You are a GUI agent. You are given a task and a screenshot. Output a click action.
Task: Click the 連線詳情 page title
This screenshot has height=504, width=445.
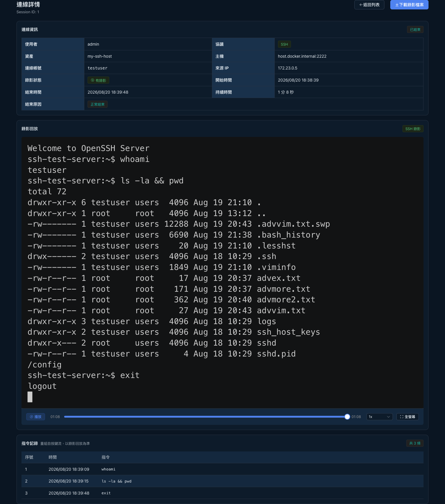pyautogui.click(x=28, y=4)
